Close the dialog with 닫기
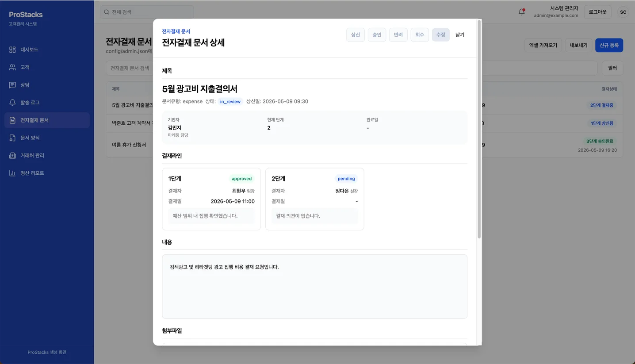The image size is (635, 364). (x=460, y=35)
